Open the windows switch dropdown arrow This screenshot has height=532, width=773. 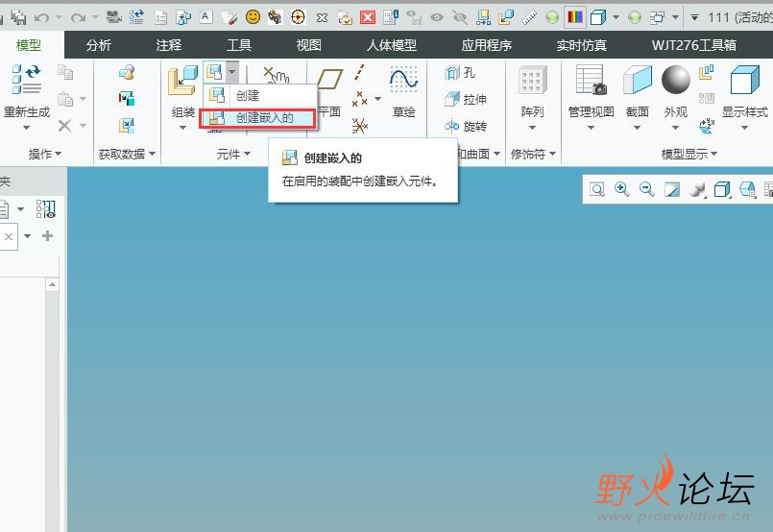click(675, 17)
